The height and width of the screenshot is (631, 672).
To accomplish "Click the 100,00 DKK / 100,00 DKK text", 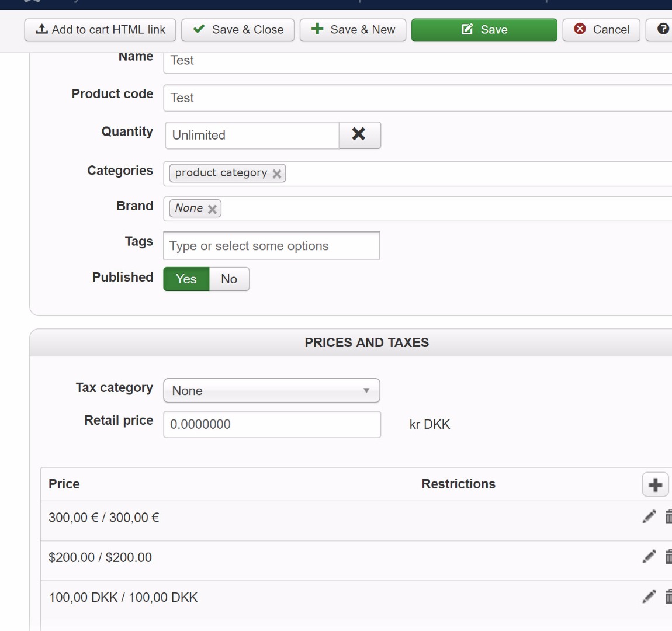I will tap(123, 597).
